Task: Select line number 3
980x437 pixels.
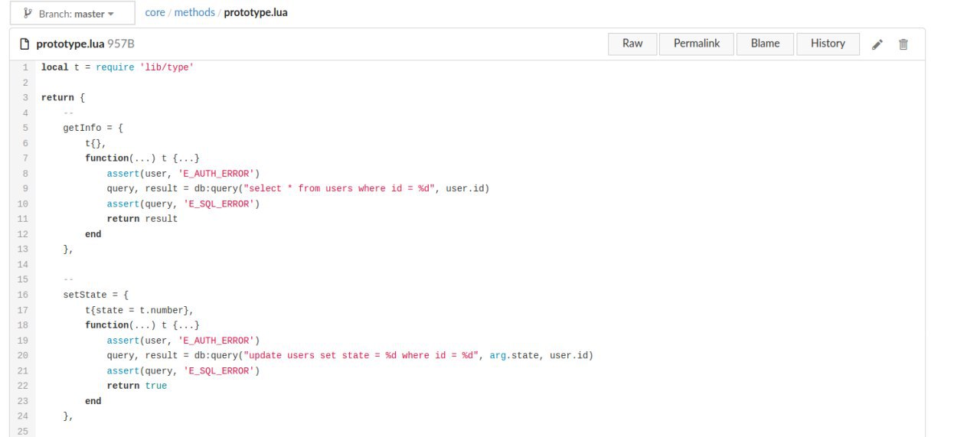Action: [x=25, y=98]
